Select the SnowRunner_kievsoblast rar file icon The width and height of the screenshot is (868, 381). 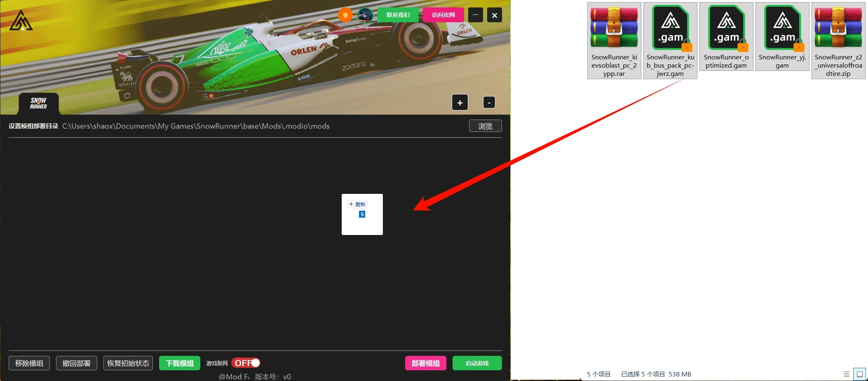[614, 27]
